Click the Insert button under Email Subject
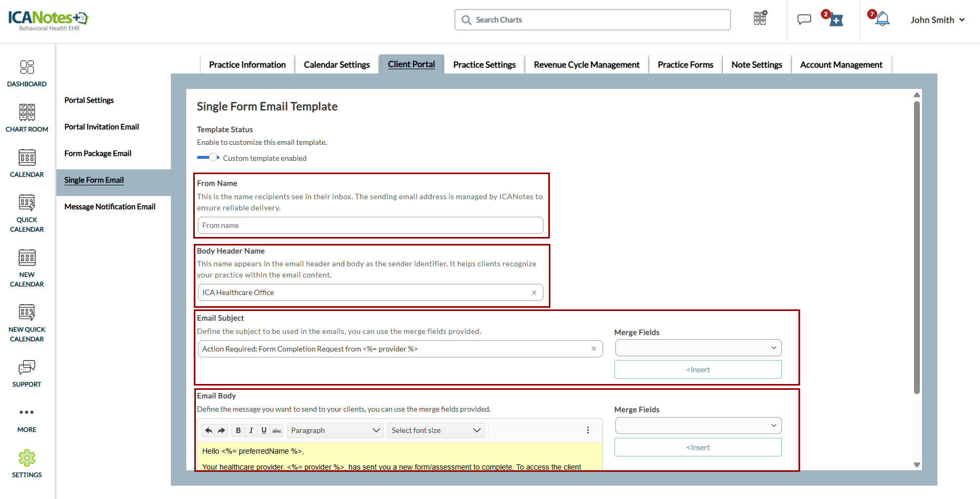Image resolution: width=980 pixels, height=499 pixels. click(x=698, y=370)
